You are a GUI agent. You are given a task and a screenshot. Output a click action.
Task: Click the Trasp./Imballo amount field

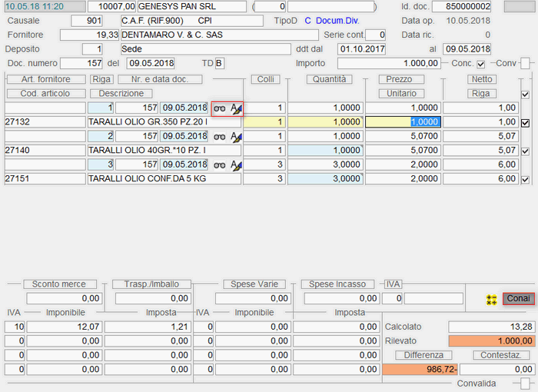pos(153,299)
